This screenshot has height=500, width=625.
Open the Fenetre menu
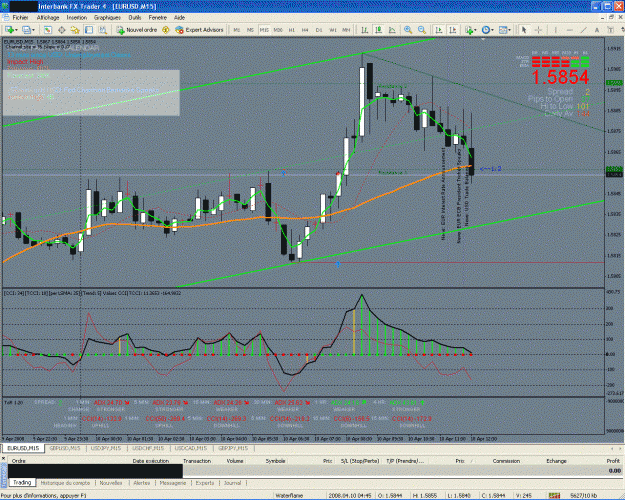point(158,18)
